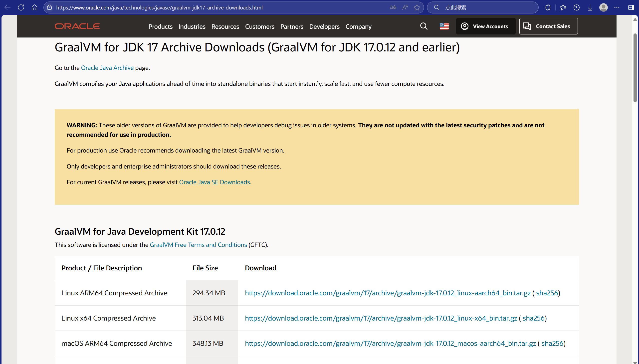Open browser settings and more menu

click(617, 7)
